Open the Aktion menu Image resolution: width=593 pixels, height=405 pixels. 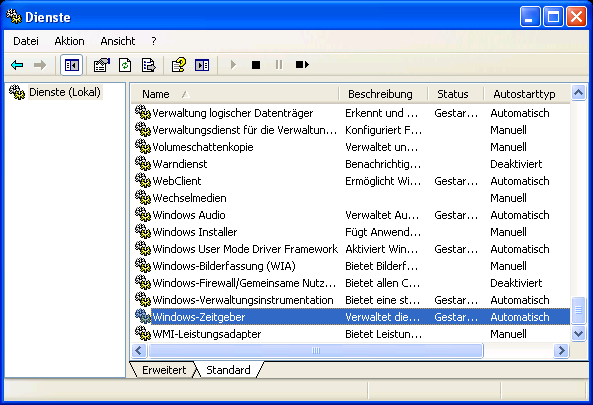click(x=69, y=41)
